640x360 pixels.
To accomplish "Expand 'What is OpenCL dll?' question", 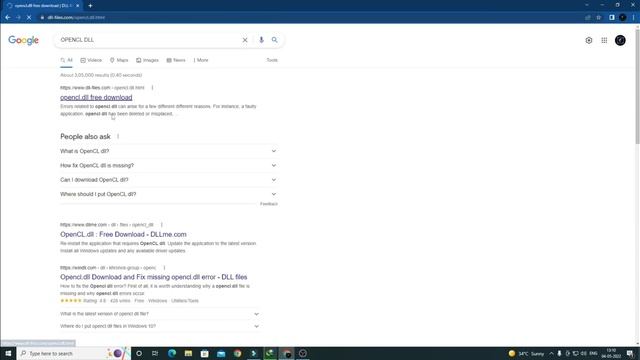I will tap(168, 151).
